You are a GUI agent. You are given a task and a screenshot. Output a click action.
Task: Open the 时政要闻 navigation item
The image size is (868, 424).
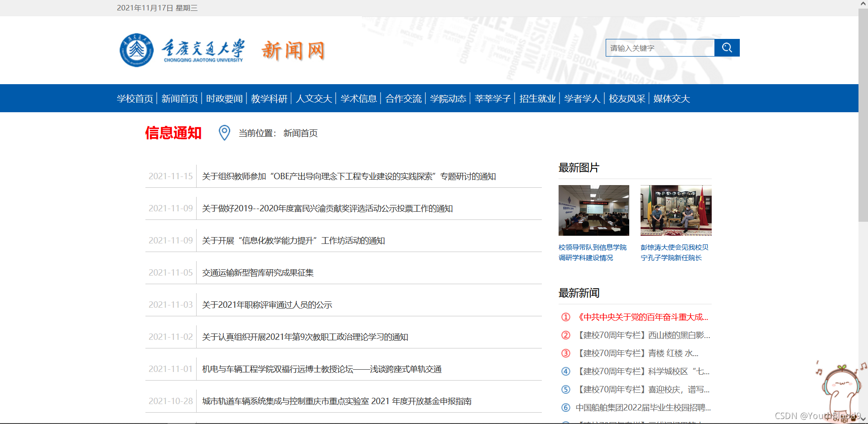[224, 98]
